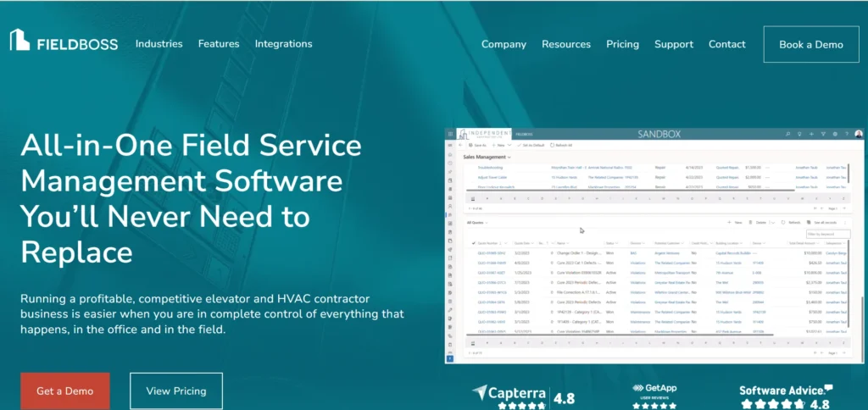Click the Filter by keyword input field
The height and width of the screenshot is (410, 868).
pyautogui.click(x=828, y=234)
